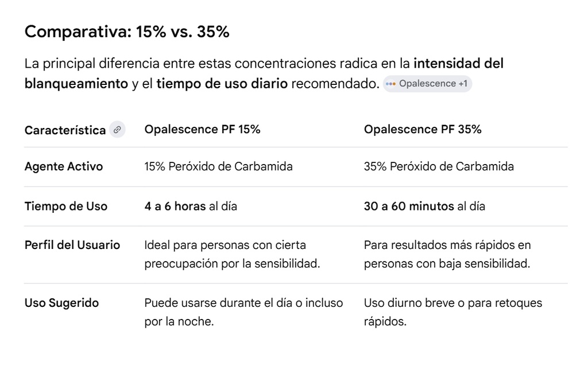Select the Agente Activo row label
588x370 pixels.
[64, 167]
